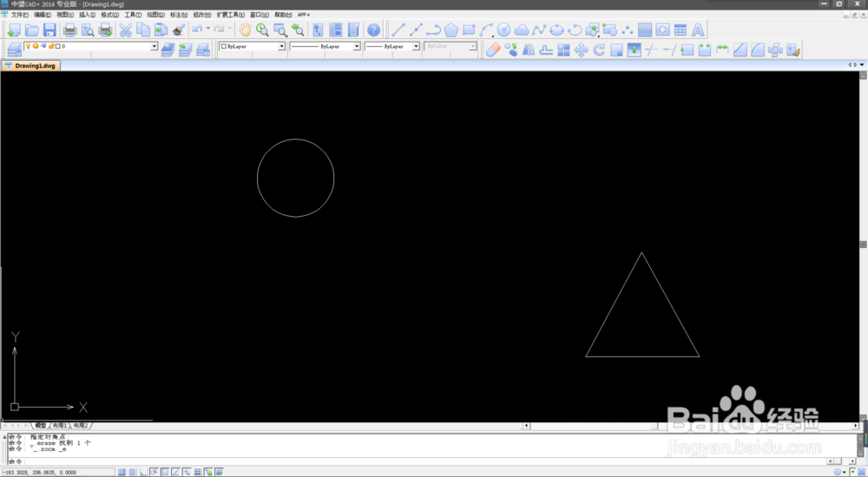Viewport: 868px width, 477px height.
Task: Click the Realtime Zoom icon
Action: 262,29
